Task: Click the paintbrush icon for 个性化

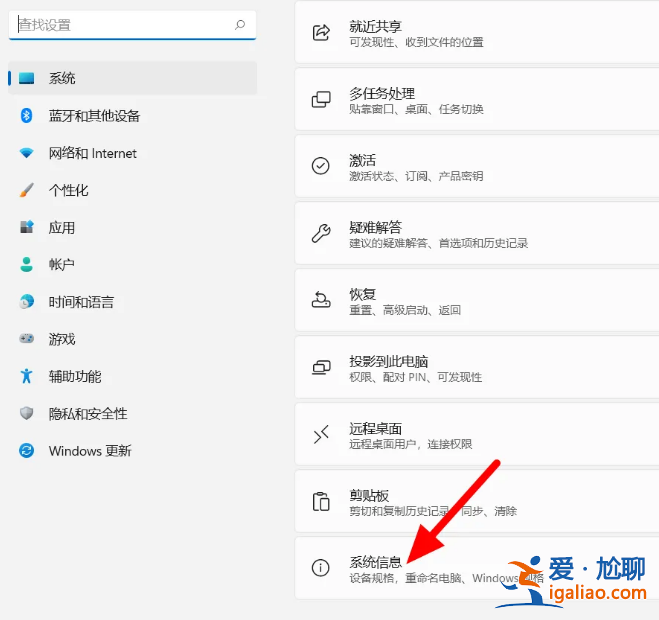Action: click(x=26, y=190)
